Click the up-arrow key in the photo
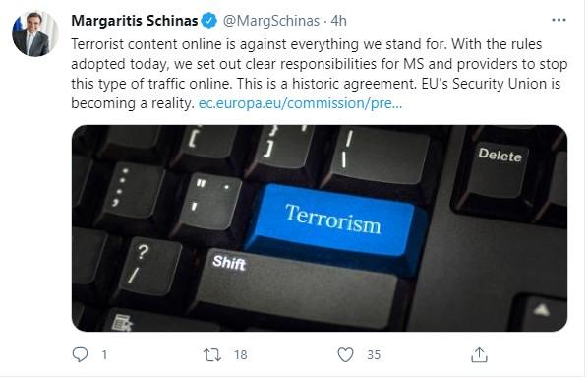This screenshot has width=588, height=377. tap(541, 312)
